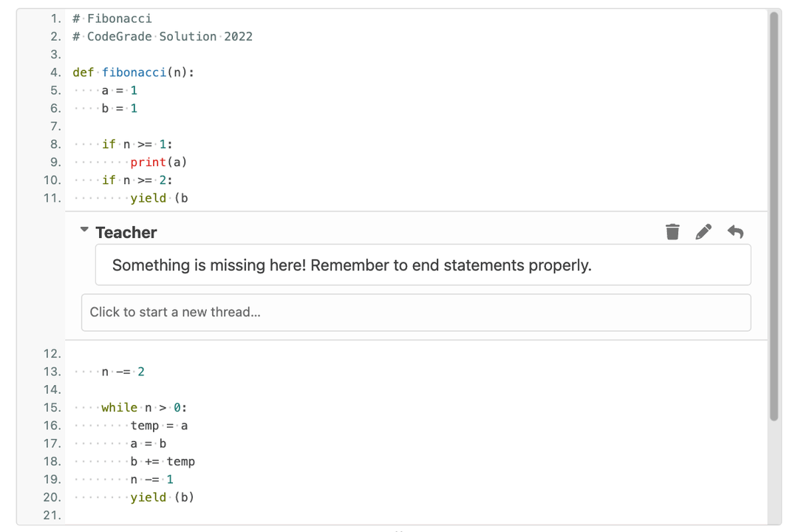
Task: Open the new thread input field
Action: pos(415,312)
